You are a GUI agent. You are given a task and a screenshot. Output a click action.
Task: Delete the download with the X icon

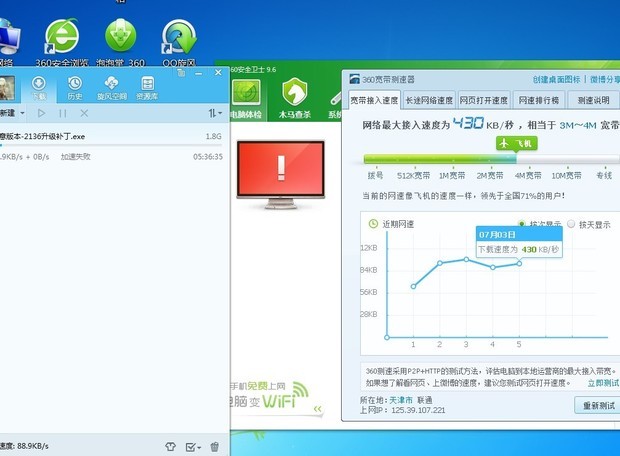pos(84,114)
